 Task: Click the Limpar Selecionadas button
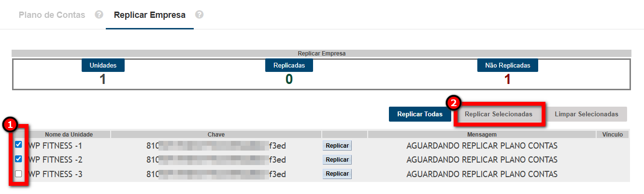coord(586,114)
